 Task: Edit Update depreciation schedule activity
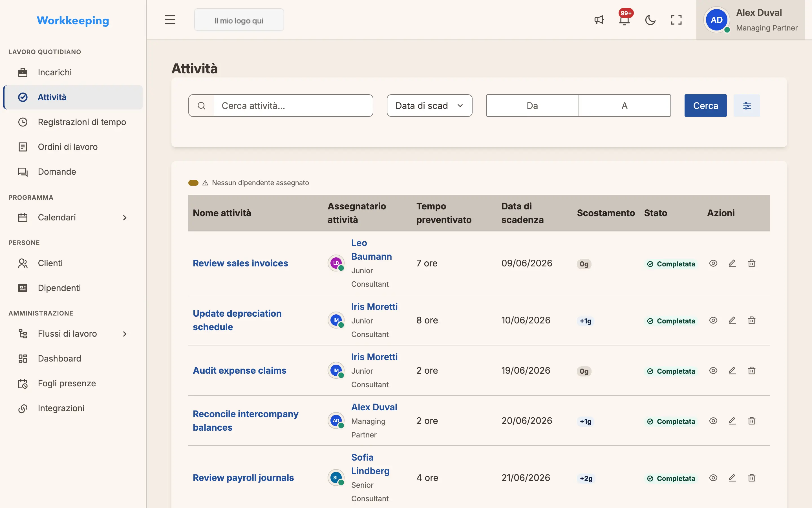[x=732, y=320]
